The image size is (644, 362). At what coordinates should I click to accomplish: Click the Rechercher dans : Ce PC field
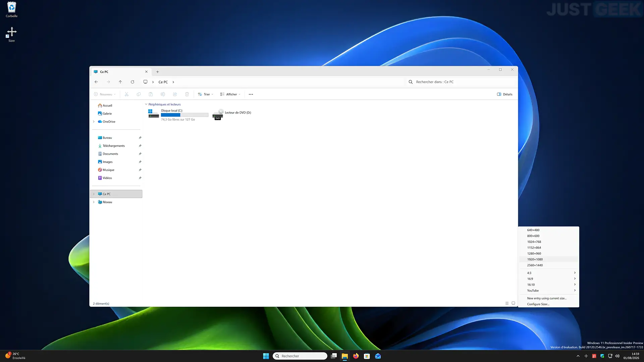[461, 82]
